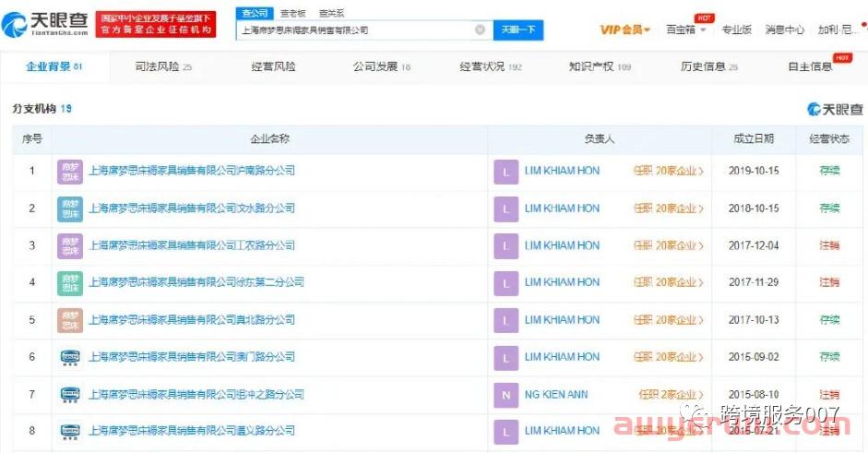Expand 任职 20家企业 in row 1
Screen dimensions: 868x453
pos(668,171)
